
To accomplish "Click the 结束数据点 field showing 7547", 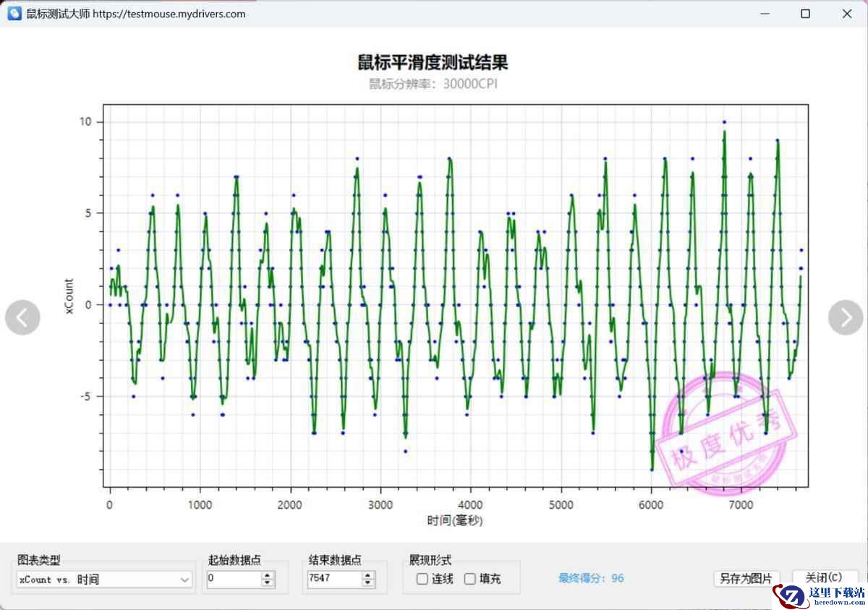I will [x=333, y=579].
